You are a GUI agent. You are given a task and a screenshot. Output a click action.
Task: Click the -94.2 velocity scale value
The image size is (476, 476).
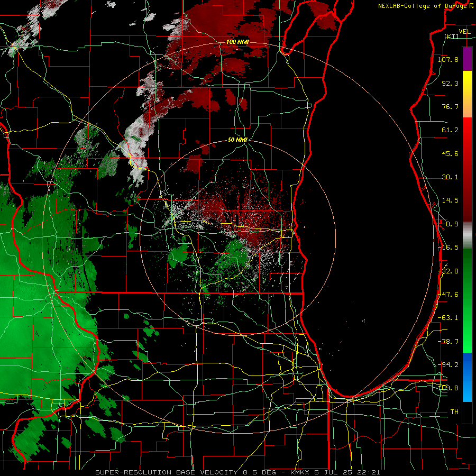[x=448, y=365]
